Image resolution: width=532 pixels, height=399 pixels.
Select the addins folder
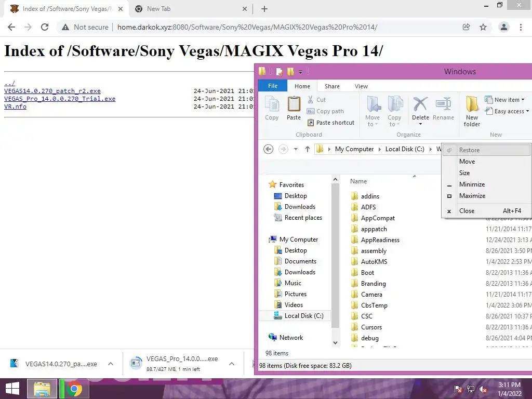(x=370, y=196)
